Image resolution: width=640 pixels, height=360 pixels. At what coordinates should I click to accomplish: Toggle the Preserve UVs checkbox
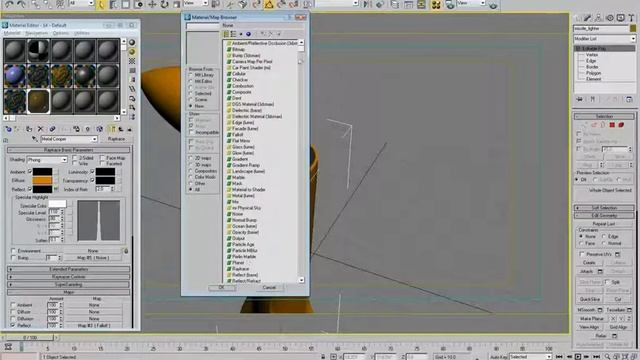(582, 254)
